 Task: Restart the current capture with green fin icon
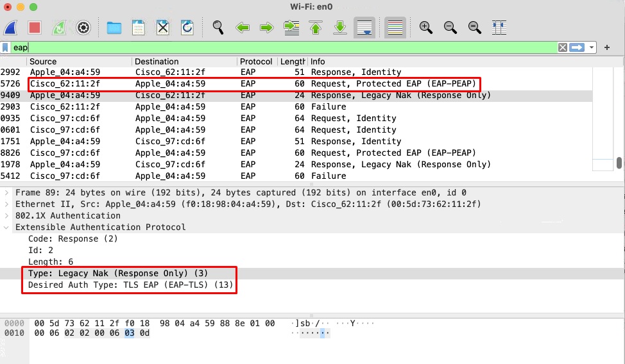click(x=59, y=28)
